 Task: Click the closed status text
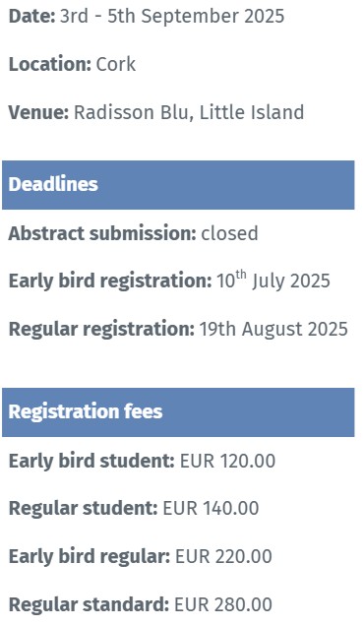229,233
